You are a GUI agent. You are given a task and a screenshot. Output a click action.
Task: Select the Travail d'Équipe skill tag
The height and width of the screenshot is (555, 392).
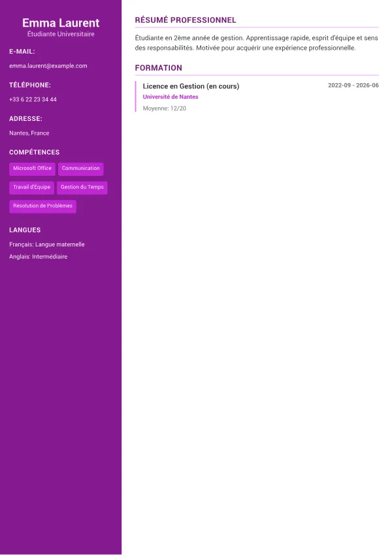point(31,187)
